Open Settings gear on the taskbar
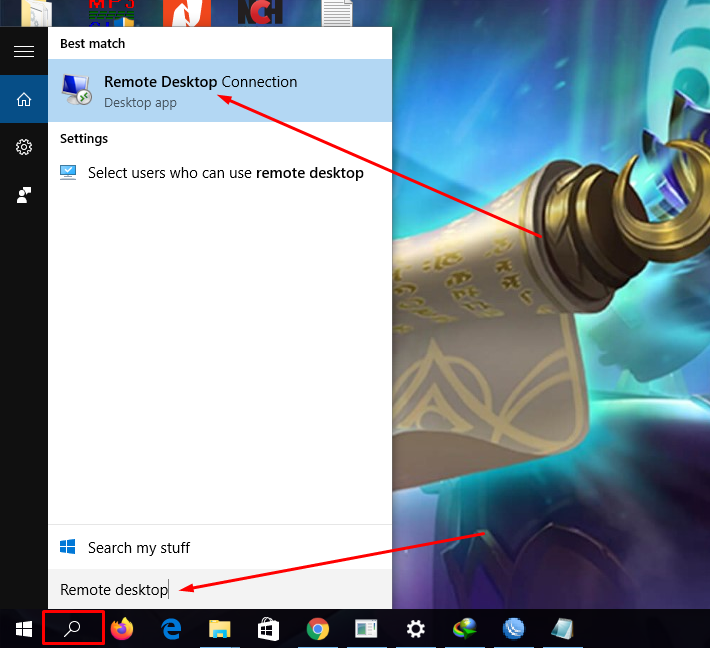Viewport: 710px width, 648px height. click(415, 629)
